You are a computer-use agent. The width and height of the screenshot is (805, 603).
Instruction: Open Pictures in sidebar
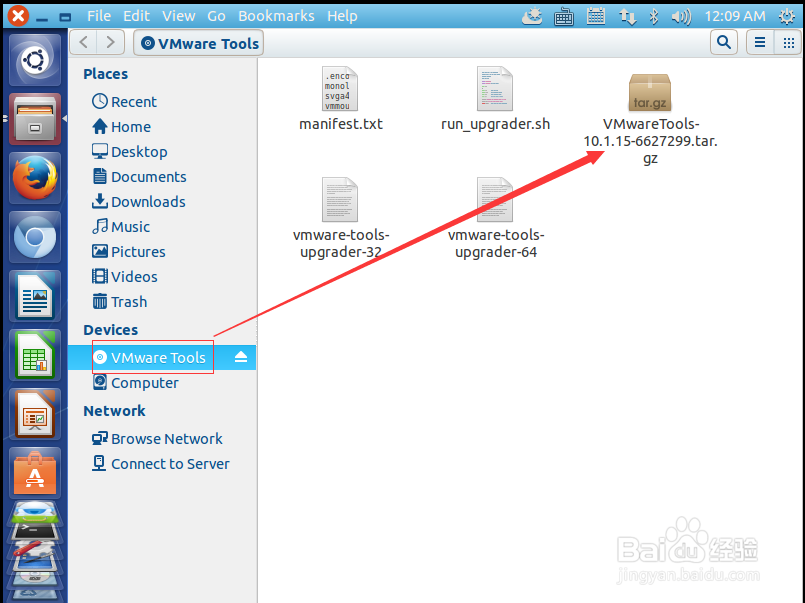[128, 251]
